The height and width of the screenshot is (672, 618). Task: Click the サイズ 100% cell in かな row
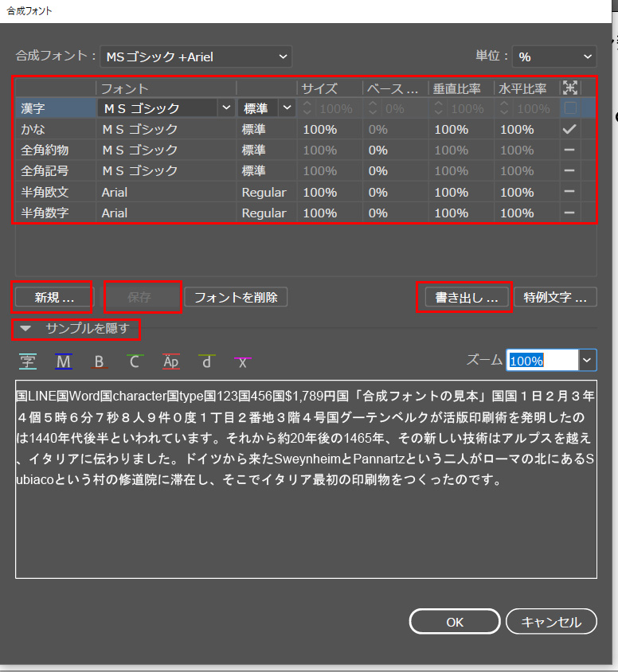point(319,130)
